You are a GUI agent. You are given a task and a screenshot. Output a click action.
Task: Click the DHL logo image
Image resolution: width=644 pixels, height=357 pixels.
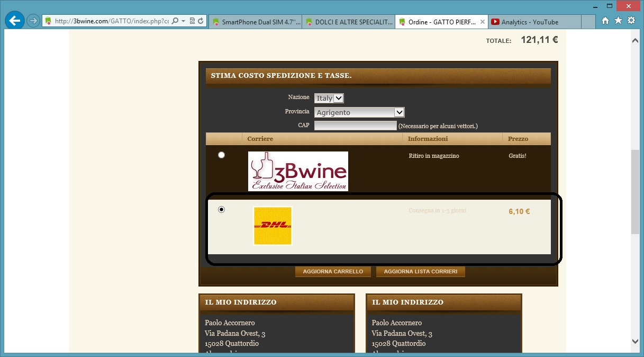click(x=273, y=226)
